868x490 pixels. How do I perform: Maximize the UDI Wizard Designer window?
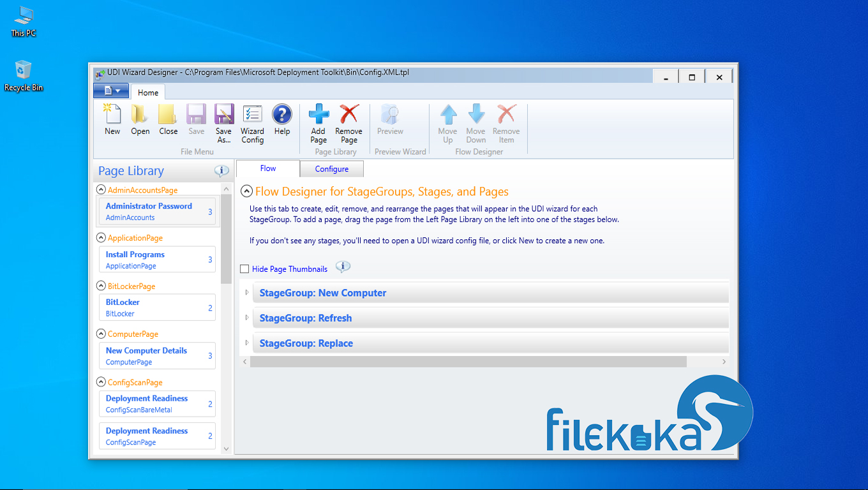coord(692,77)
